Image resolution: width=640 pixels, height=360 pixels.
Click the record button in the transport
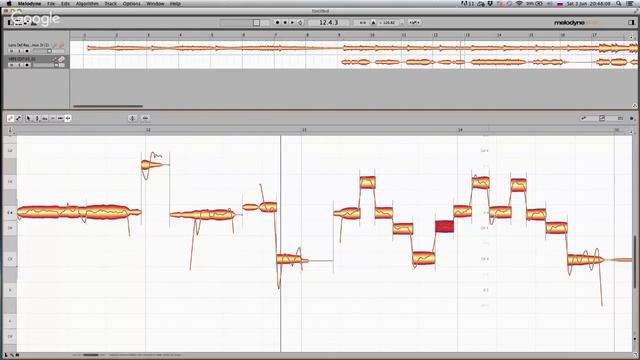pyautogui.click(x=277, y=22)
